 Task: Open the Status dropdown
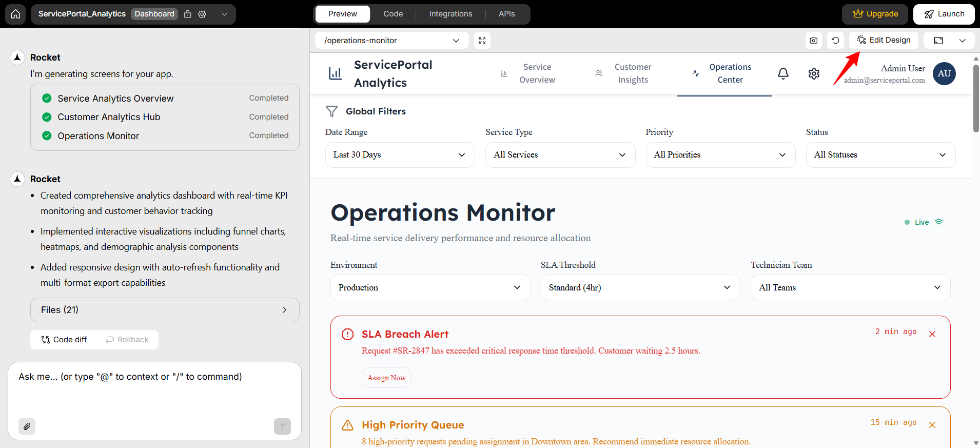point(881,155)
